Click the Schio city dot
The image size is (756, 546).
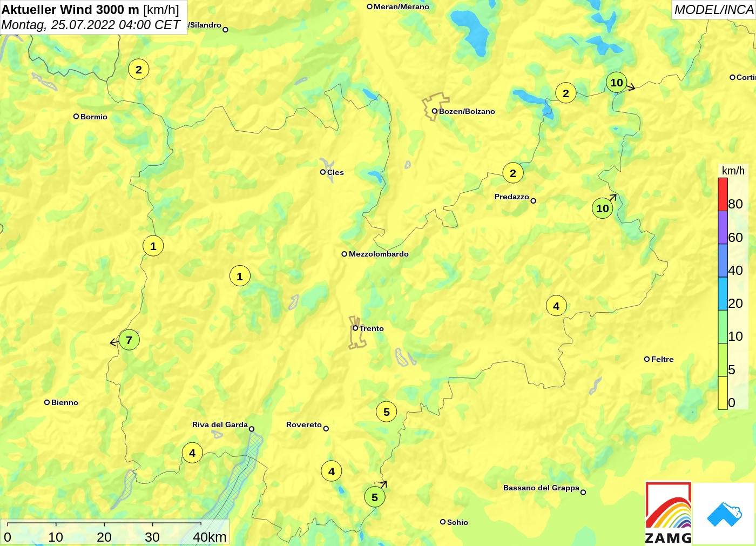pyautogui.click(x=443, y=522)
